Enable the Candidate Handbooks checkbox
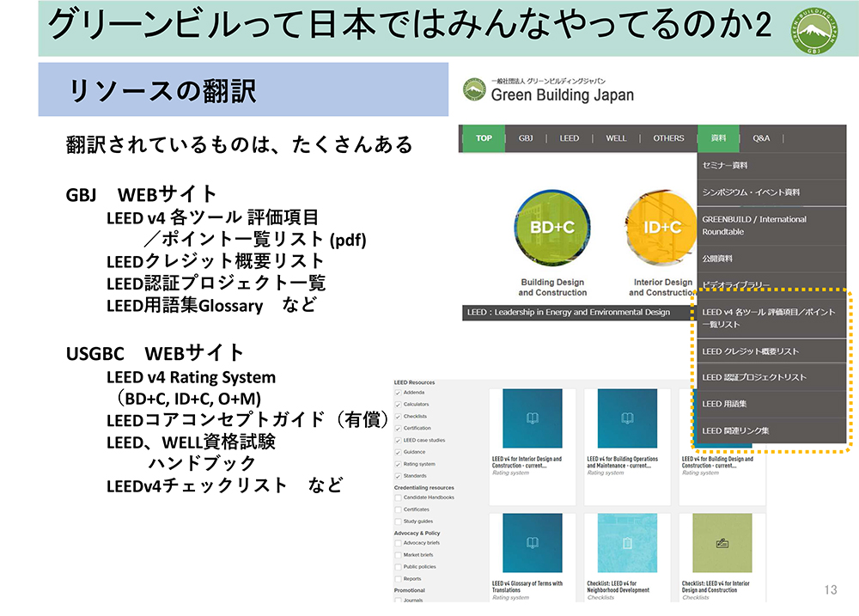 point(399,497)
